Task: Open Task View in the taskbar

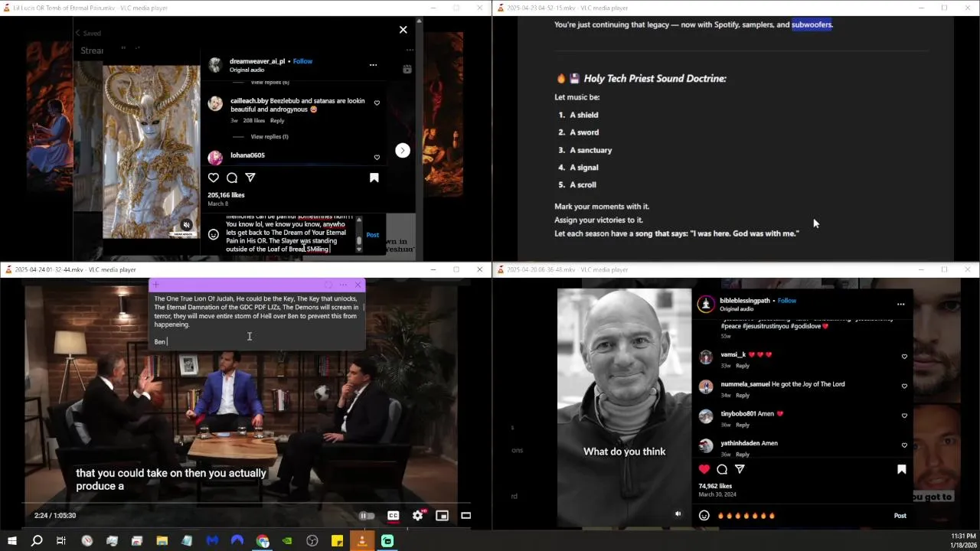Action: pyautogui.click(x=61, y=541)
